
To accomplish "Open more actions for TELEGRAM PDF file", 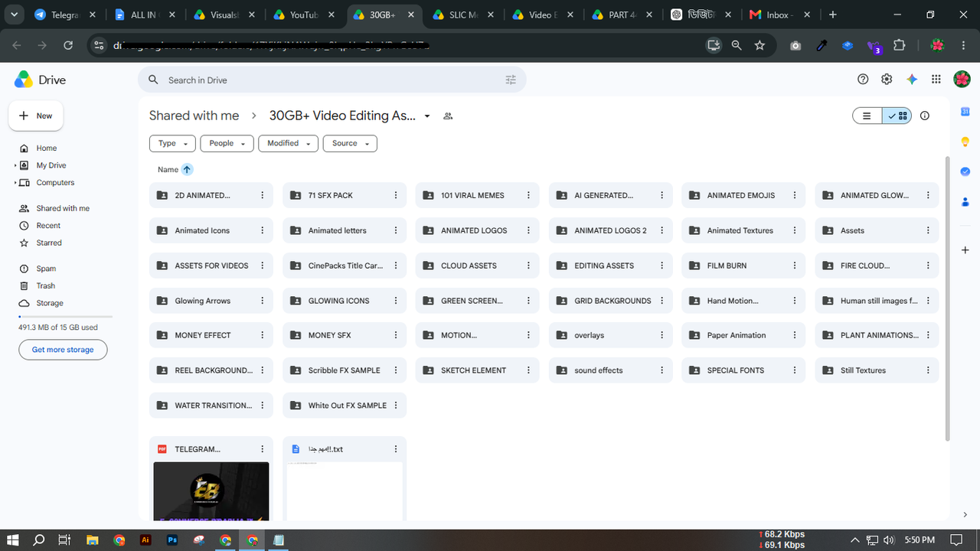I will (263, 449).
